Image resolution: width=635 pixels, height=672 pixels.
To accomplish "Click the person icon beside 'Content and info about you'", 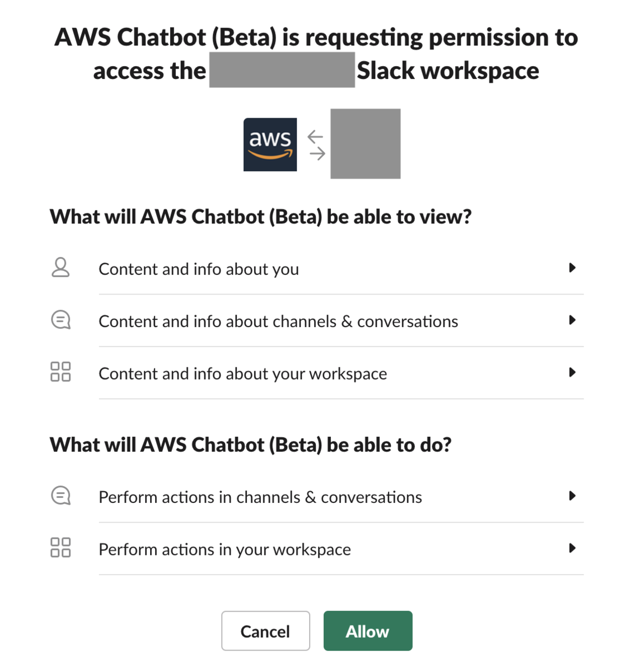I will [60, 268].
